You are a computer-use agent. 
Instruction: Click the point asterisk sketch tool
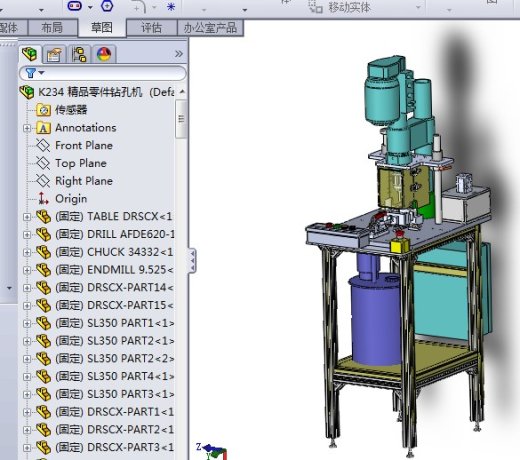(171, 7)
